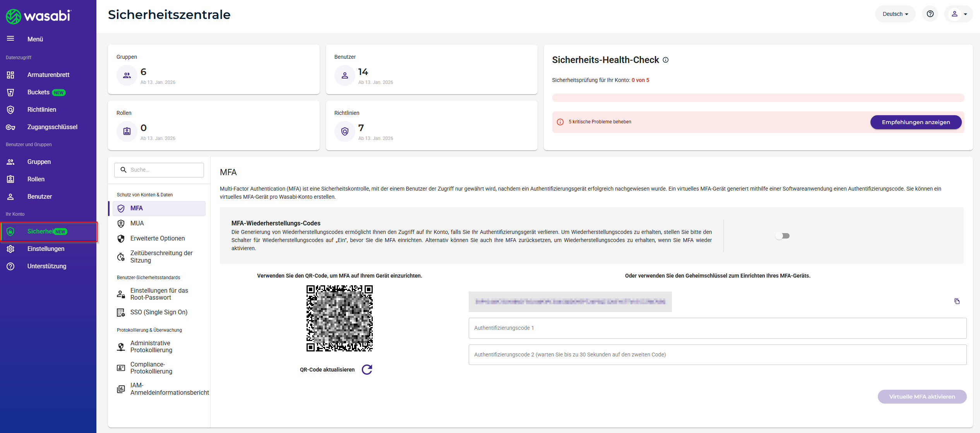980x433 pixels.
Task: Click the Health-Check info icon
Action: point(666,60)
